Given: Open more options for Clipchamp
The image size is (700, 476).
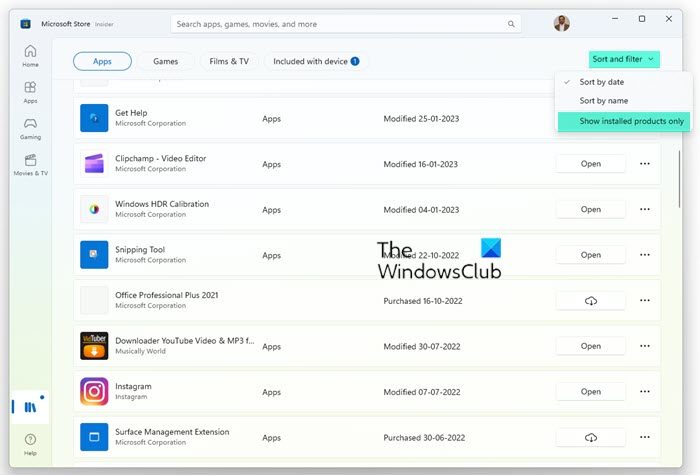Looking at the screenshot, I should (645, 164).
